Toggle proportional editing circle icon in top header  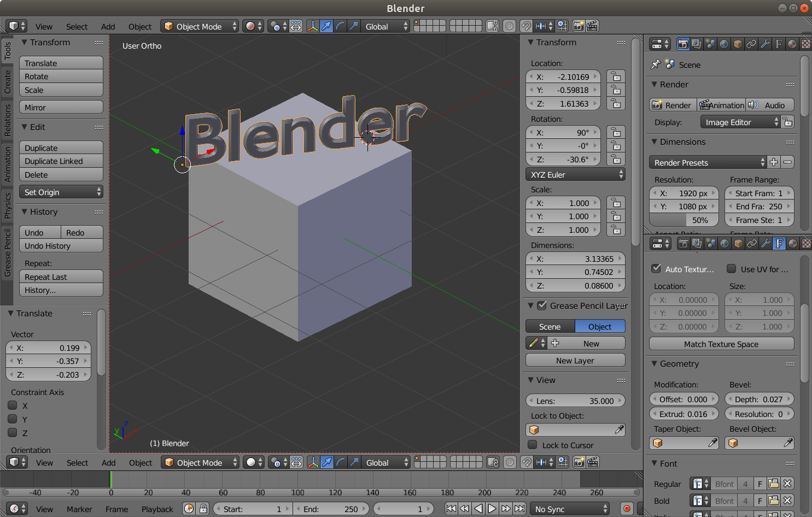pos(510,26)
